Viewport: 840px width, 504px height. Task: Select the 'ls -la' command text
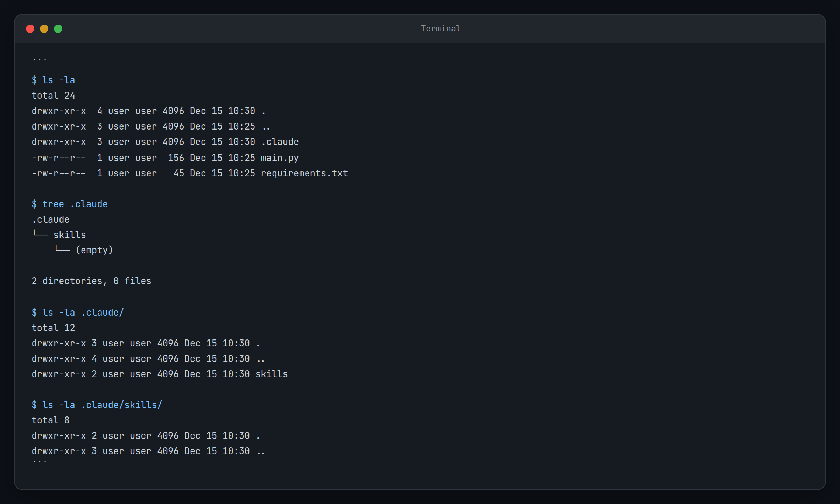pyautogui.click(x=59, y=80)
